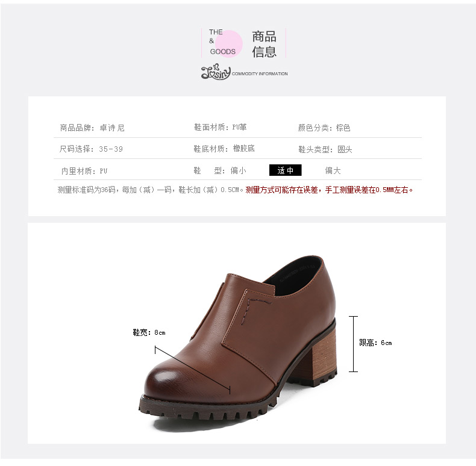Click the shoe width diagonal measuring line
The image size is (476, 466).
(x=192, y=370)
